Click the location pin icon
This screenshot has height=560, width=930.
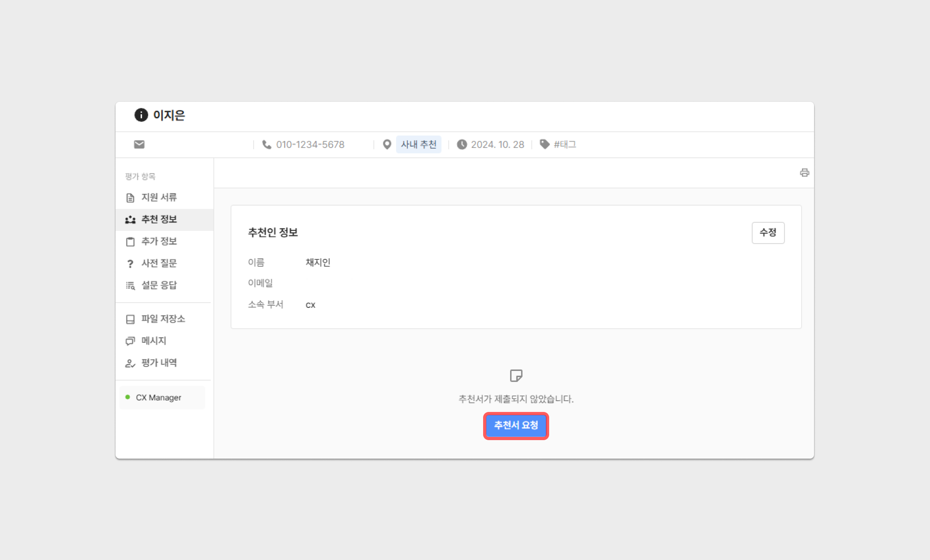[x=387, y=144]
